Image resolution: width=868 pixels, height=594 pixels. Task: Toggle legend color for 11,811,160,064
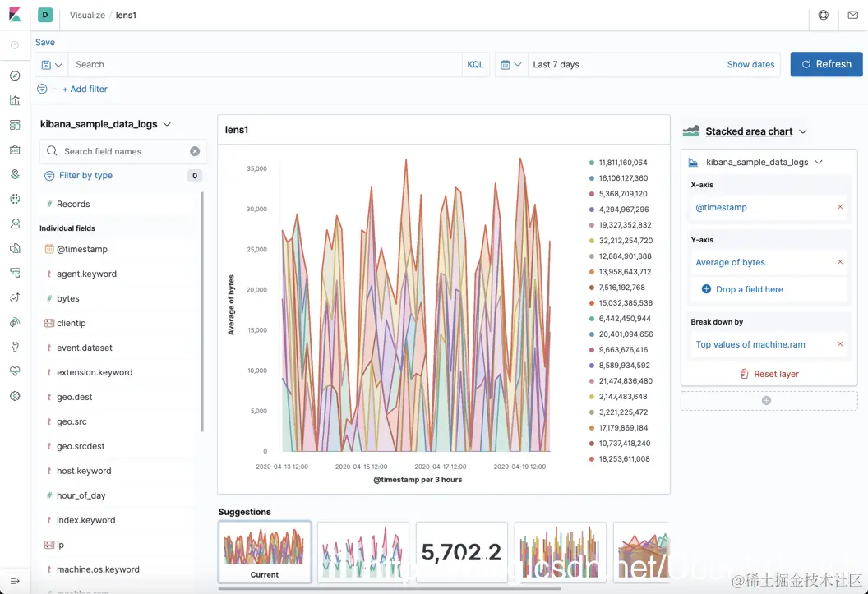592,163
